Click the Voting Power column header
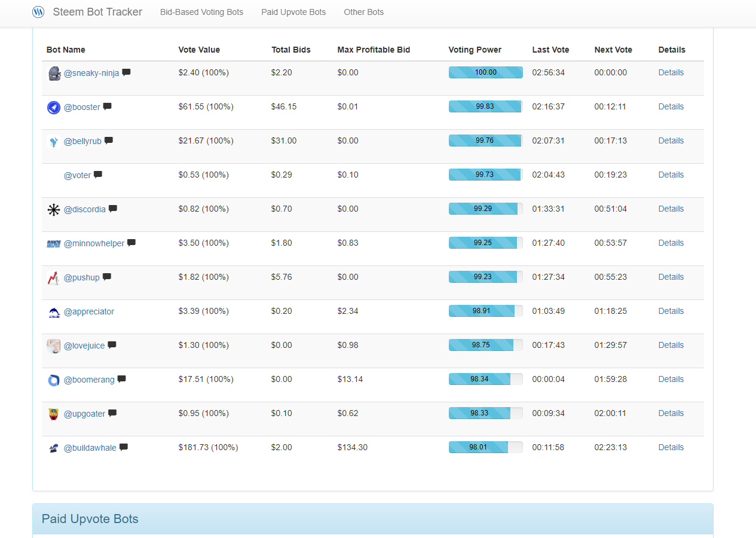 pos(475,50)
